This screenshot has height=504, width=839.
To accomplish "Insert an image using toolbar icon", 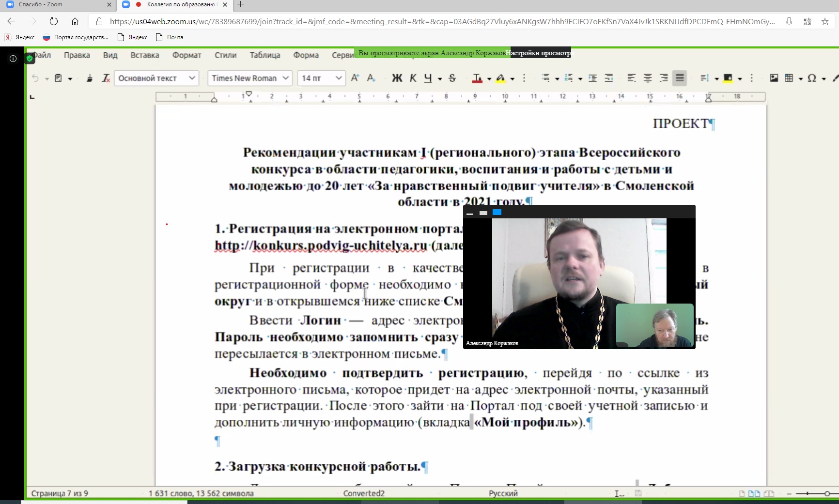I will pos(774,78).
